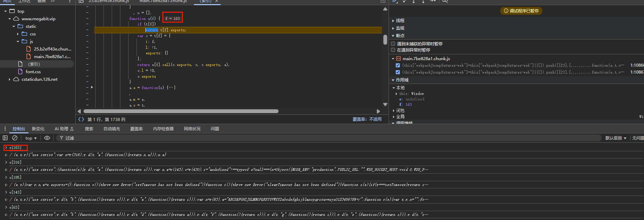Click the font.css file icon
Image resolution: width=644 pixels, height=220 pixels.
[x=20, y=71]
